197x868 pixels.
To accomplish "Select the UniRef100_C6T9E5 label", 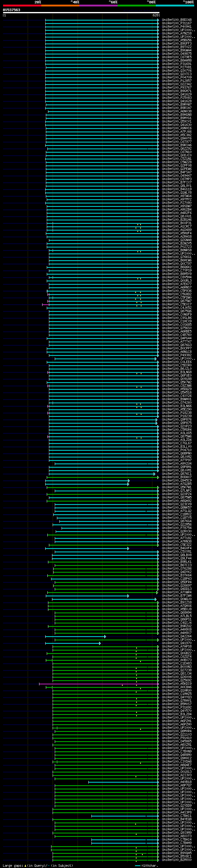I will click(177, 57).
